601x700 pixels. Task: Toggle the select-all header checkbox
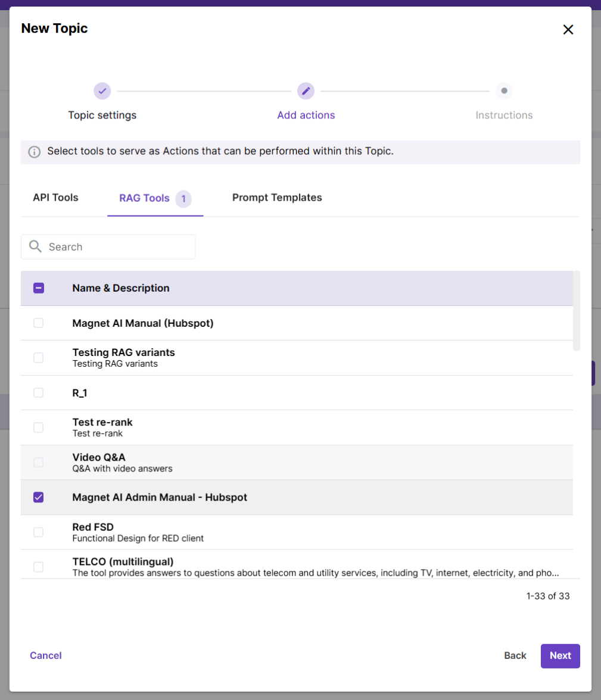39,288
